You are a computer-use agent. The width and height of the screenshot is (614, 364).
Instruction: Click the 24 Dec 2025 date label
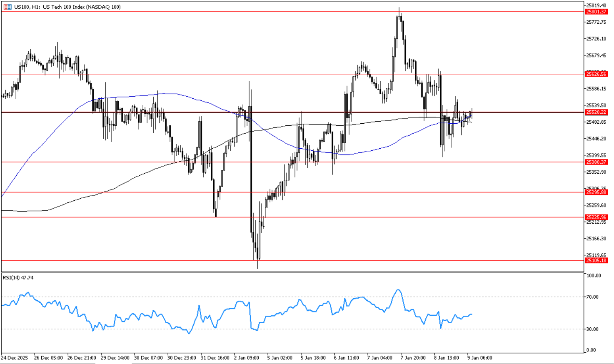tap(15, 358)
